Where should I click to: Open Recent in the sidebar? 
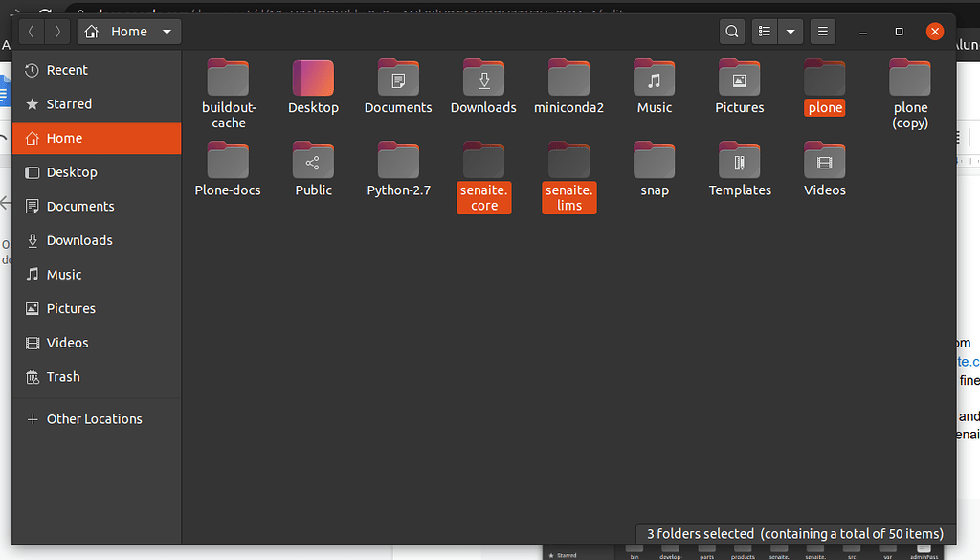[x=67, y=70]
